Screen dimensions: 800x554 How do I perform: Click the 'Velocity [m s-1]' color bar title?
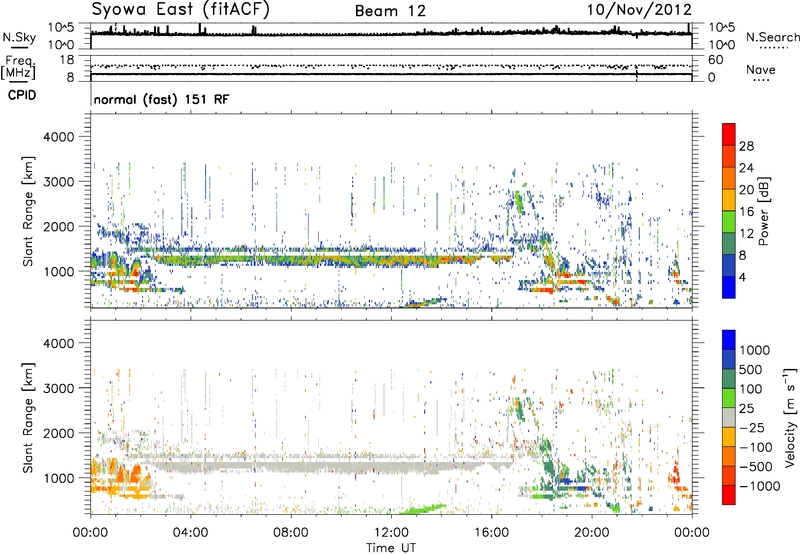click(790, 417)
